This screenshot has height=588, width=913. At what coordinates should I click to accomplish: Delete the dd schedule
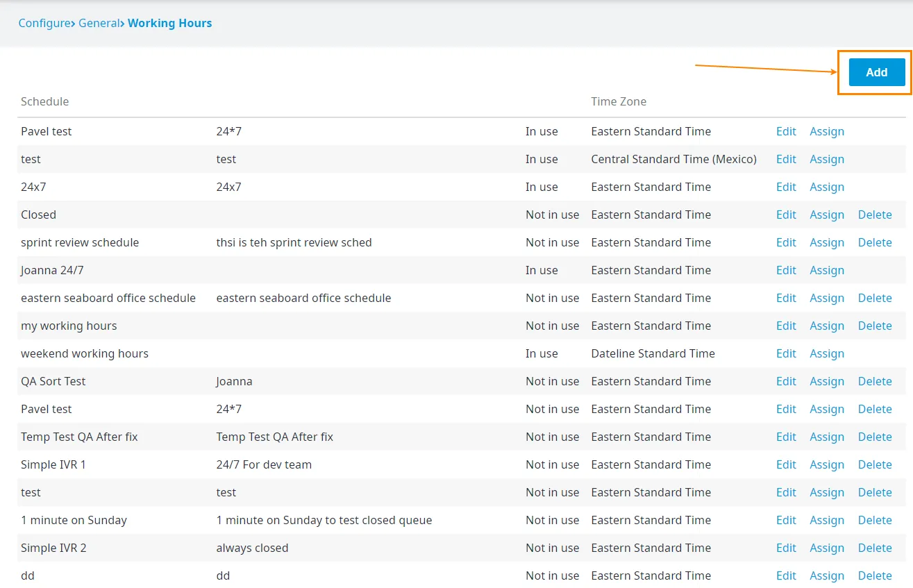(875, 576)
